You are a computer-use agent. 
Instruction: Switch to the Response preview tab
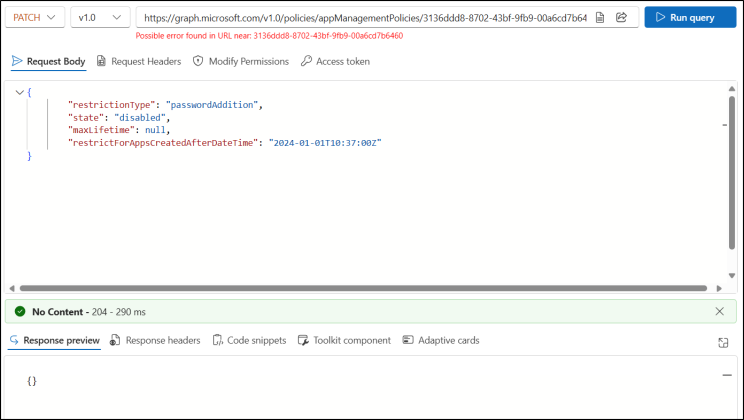pyautogui.click(x=55, y=340)
